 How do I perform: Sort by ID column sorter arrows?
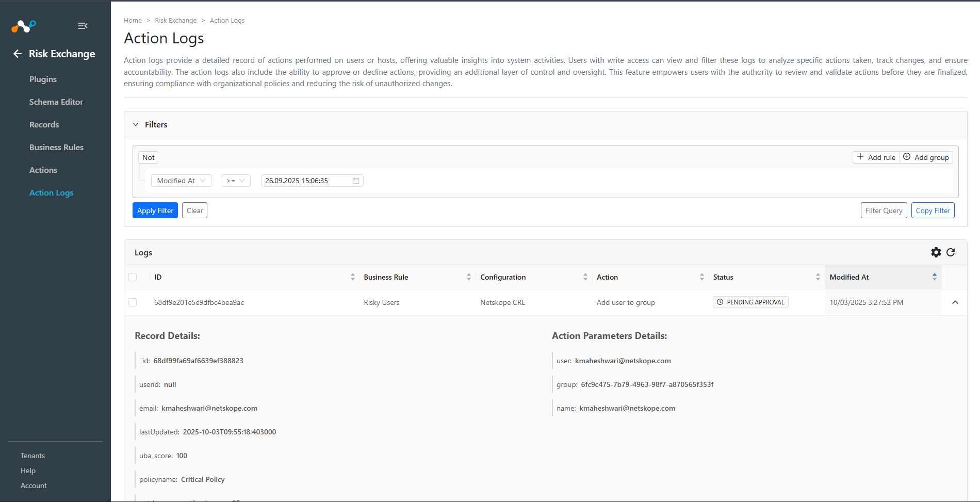(x=353, y=277)
